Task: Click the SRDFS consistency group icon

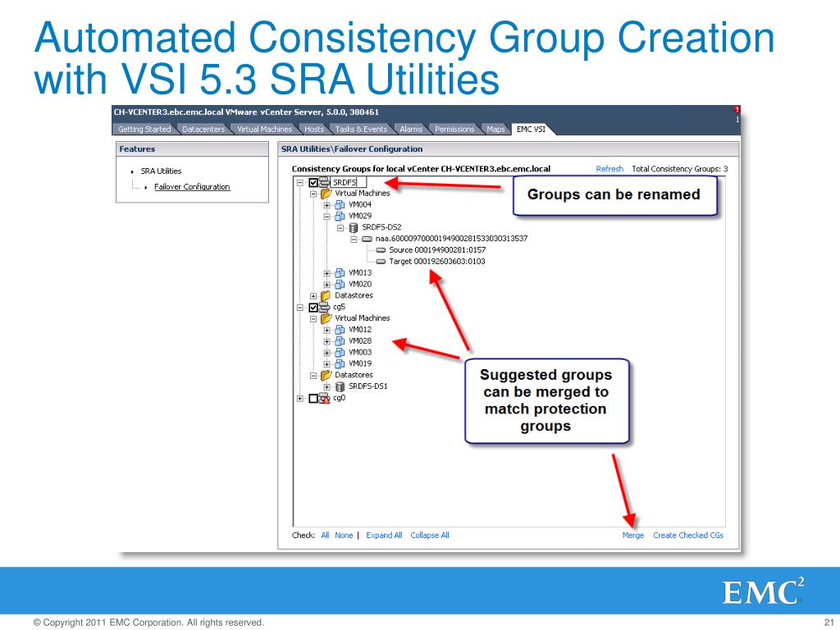Action: point(325,182)
